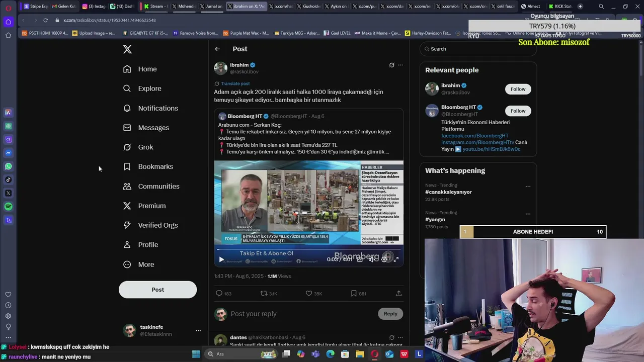This screenshot has height=362, width=644.
Task: Open Premium in X sidebar
Action: (x=145, y=206)
